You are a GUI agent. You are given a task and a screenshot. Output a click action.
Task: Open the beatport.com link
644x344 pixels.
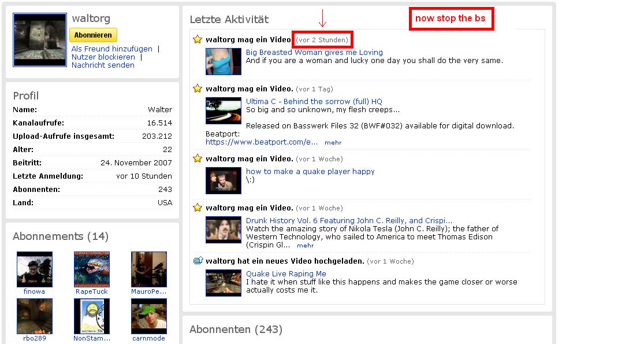point(262,142)
